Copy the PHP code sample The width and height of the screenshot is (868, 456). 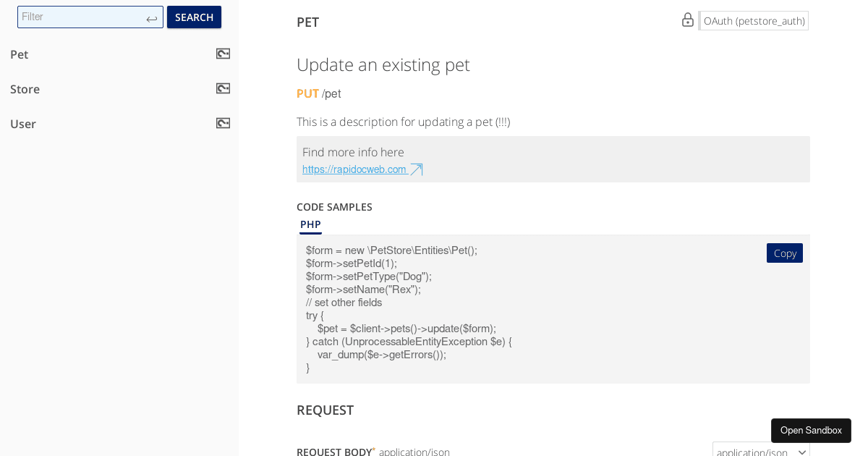click(784, 253)
